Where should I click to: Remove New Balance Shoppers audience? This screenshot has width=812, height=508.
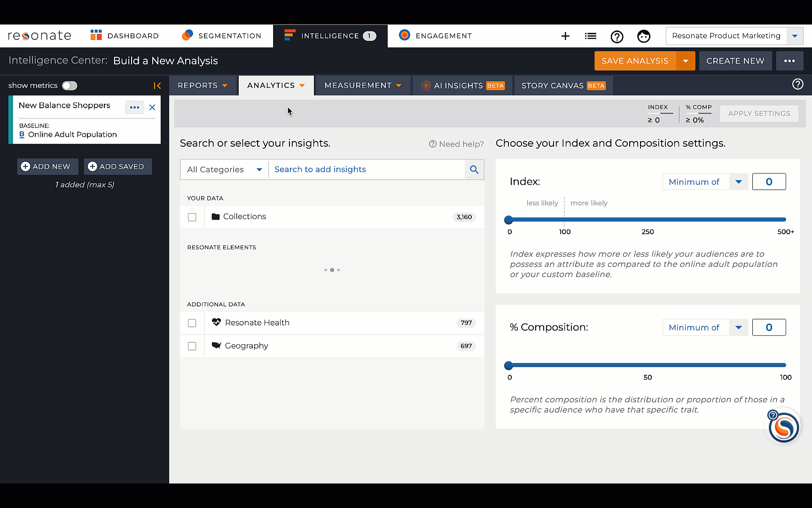pos(152,107)
